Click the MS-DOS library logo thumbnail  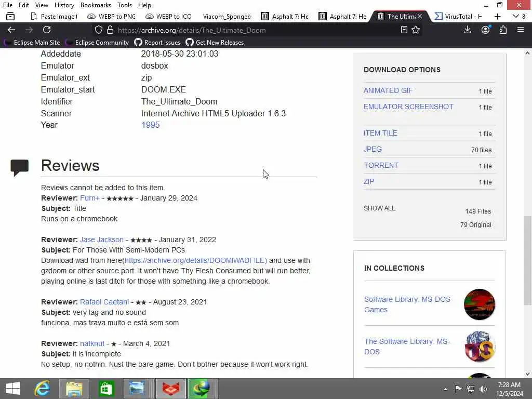(480, 347)
